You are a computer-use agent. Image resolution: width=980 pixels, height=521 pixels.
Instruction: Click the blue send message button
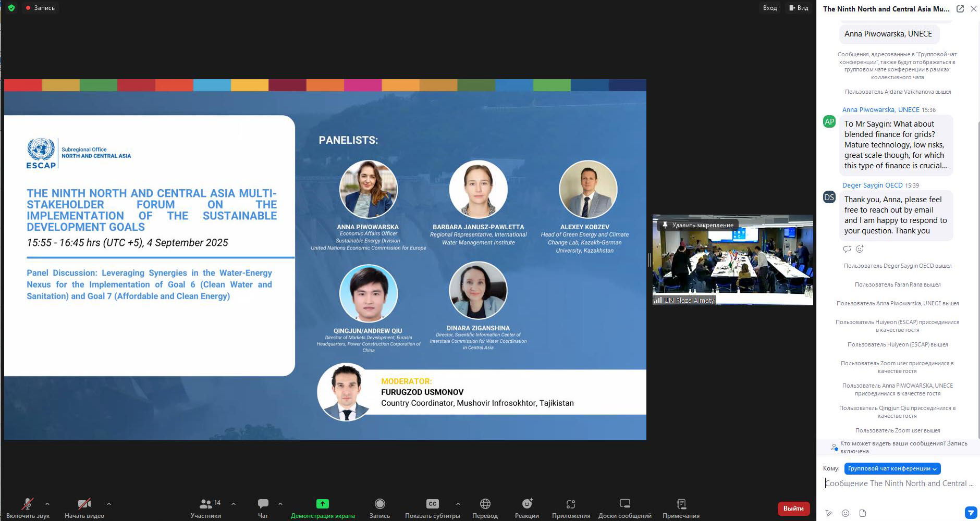click(970, 513)
